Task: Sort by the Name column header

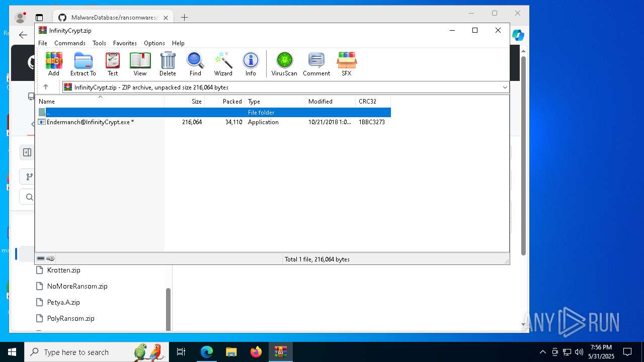Action: [x=100, y=102]
